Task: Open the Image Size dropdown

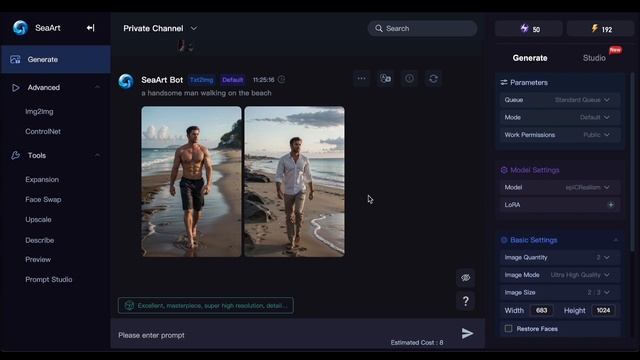Action: pos(560,293)
